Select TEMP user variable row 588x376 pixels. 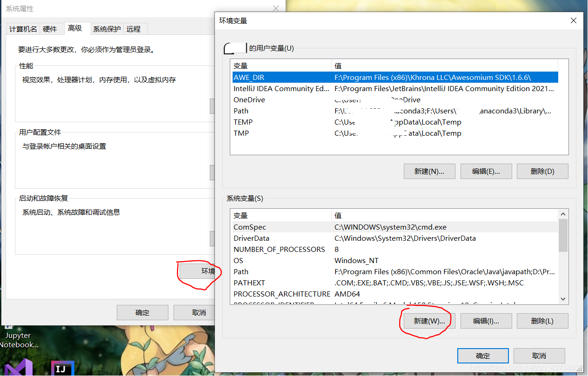(394, 122)
